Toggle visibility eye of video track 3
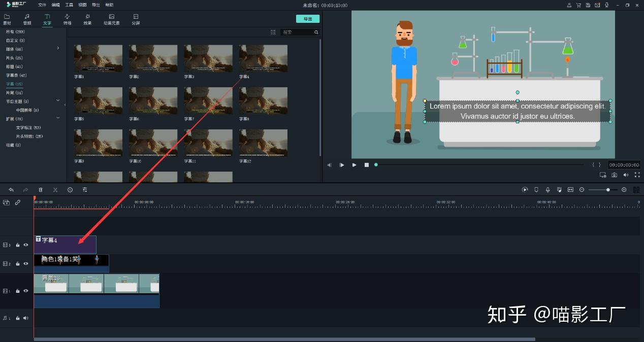This screenshot has height=342, width=644. (26, 245)
